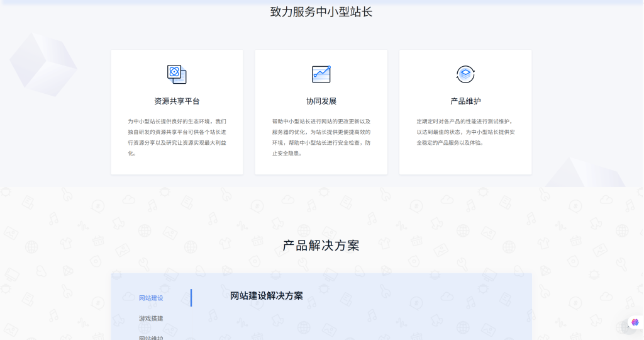Click the 产品维护 card title
Viewport: 644px width, 340px height.
(465, 101)
